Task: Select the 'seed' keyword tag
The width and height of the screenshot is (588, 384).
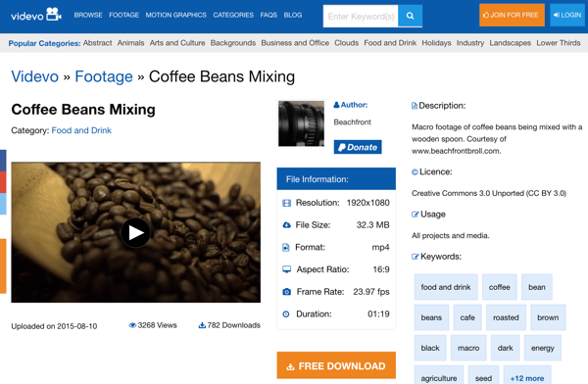Action: [x=483, y=375]
